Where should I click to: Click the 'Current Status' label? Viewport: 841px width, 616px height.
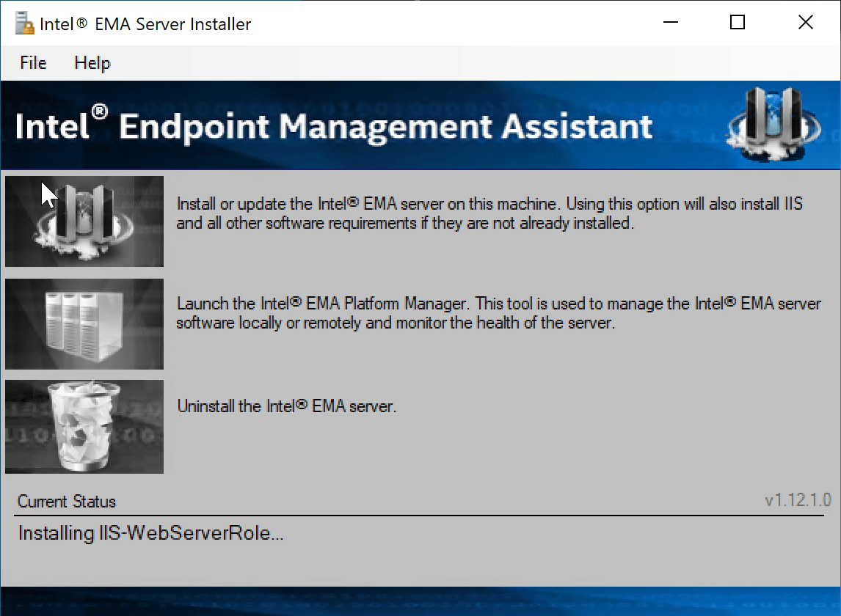[67, 502]
